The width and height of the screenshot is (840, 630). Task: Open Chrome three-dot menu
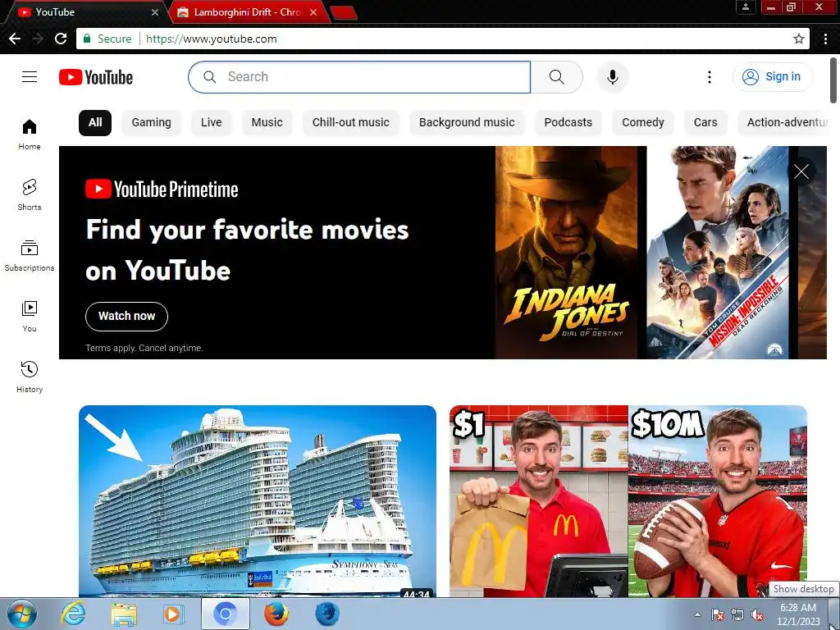825,39
